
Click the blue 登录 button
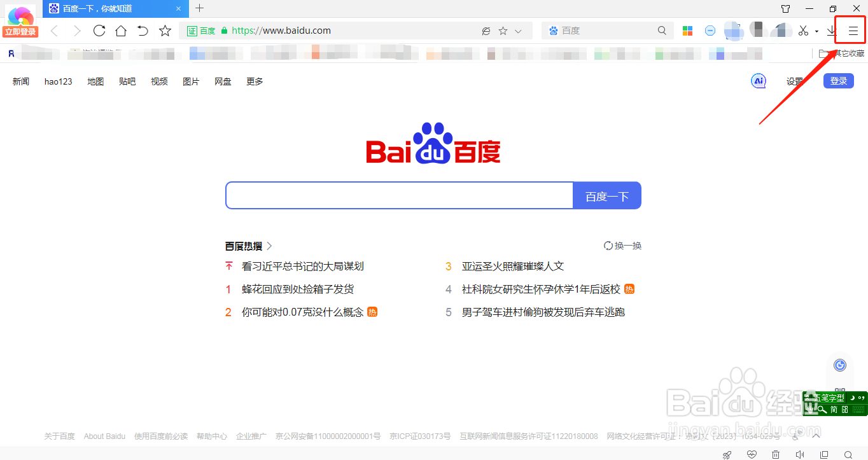click(x=839, y=81)
